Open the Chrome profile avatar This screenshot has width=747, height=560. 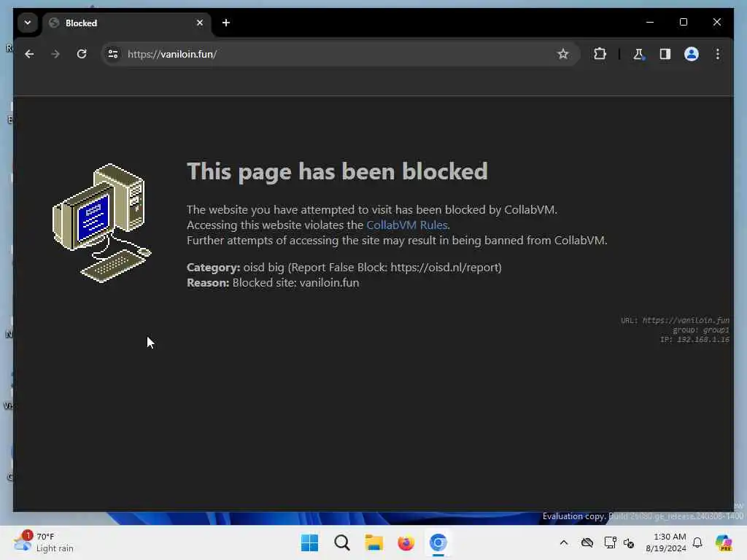coord(692,54)
